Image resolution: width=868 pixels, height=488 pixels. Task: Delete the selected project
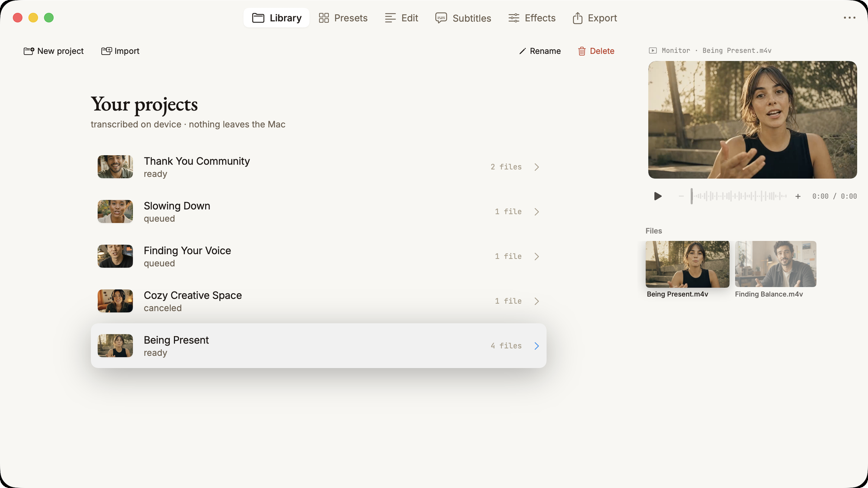pyautogui.click(x=596, y=51)
